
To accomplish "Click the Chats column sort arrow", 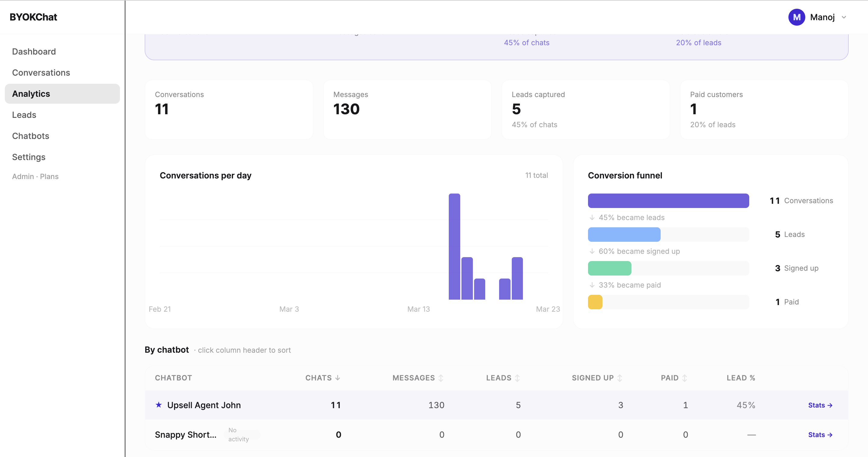I will click(338, 378).
